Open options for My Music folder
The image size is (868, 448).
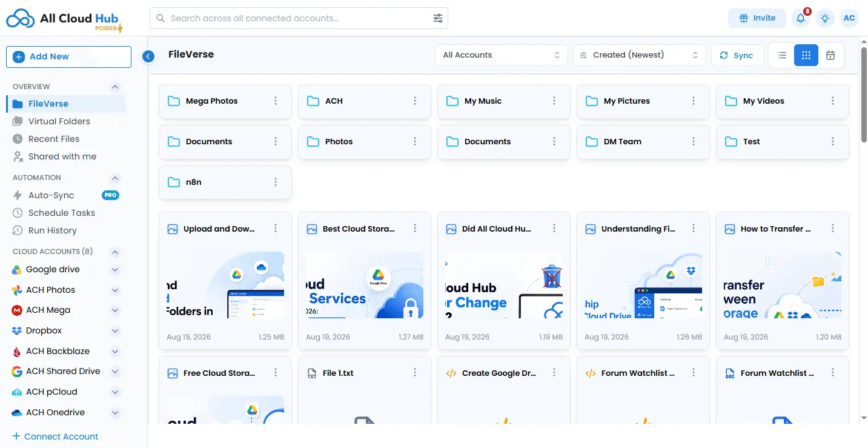pyautogui.click(x=554, y=101)
